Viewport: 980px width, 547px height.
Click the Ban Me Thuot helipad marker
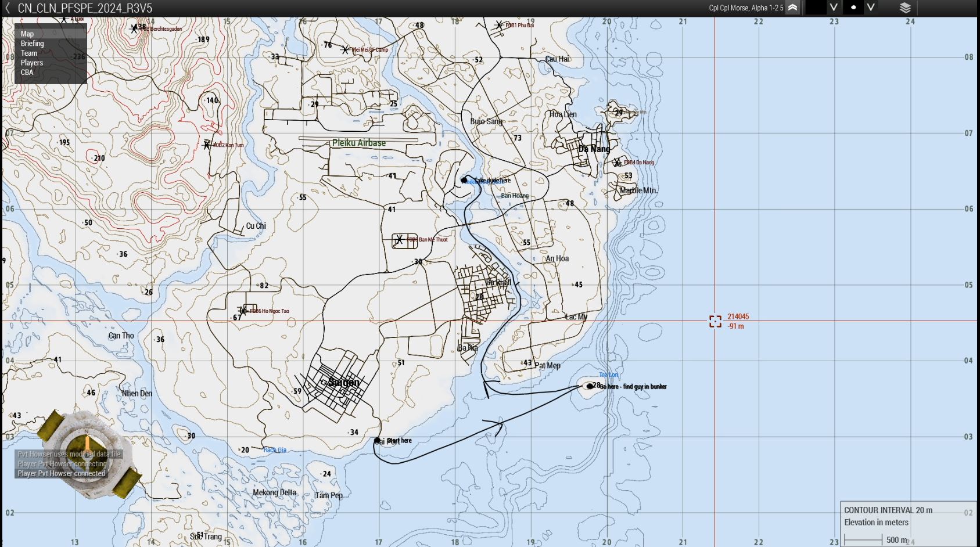pyautogui.click(x=400, y=239)
